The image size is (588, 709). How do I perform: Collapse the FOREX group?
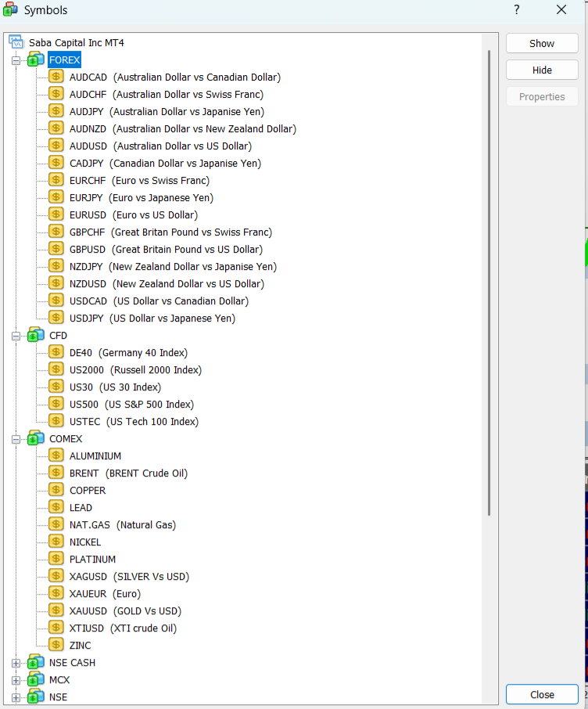(16, 60)
